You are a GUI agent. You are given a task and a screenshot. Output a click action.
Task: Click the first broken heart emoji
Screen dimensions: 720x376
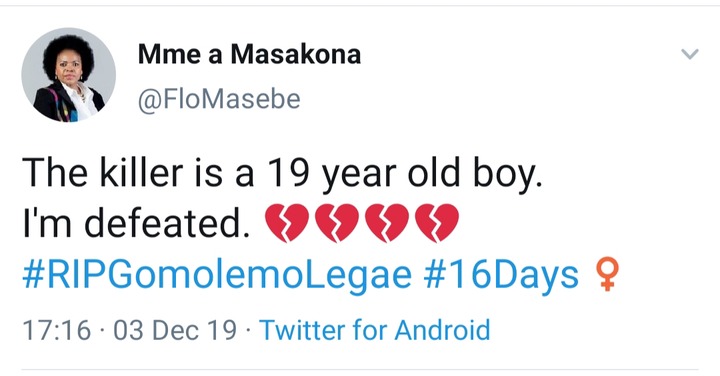pos(287,223)
